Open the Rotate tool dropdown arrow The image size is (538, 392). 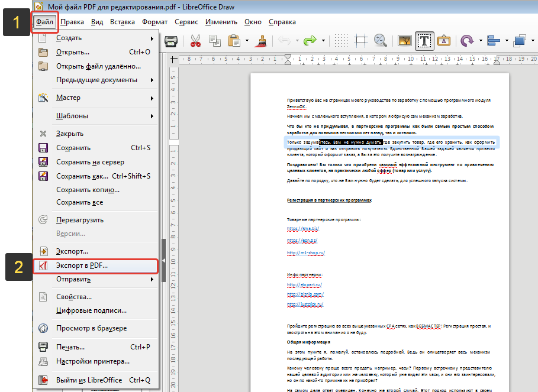(481, 41)
